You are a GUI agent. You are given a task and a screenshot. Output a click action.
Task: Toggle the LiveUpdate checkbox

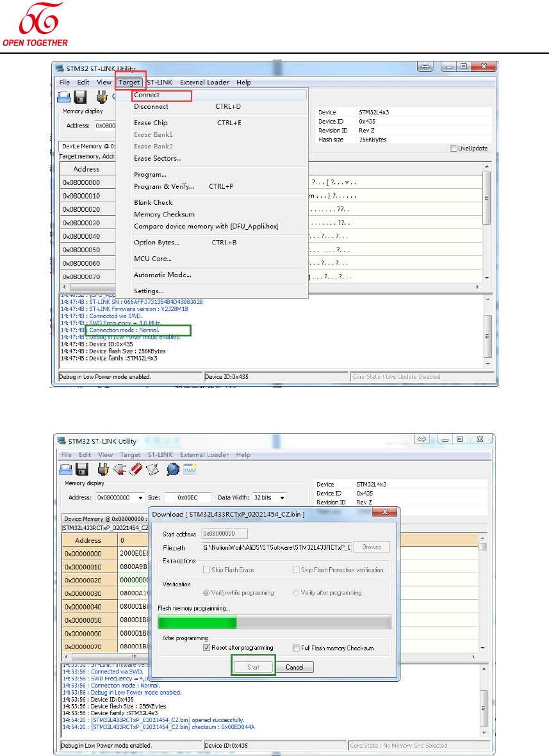[454, 148]
